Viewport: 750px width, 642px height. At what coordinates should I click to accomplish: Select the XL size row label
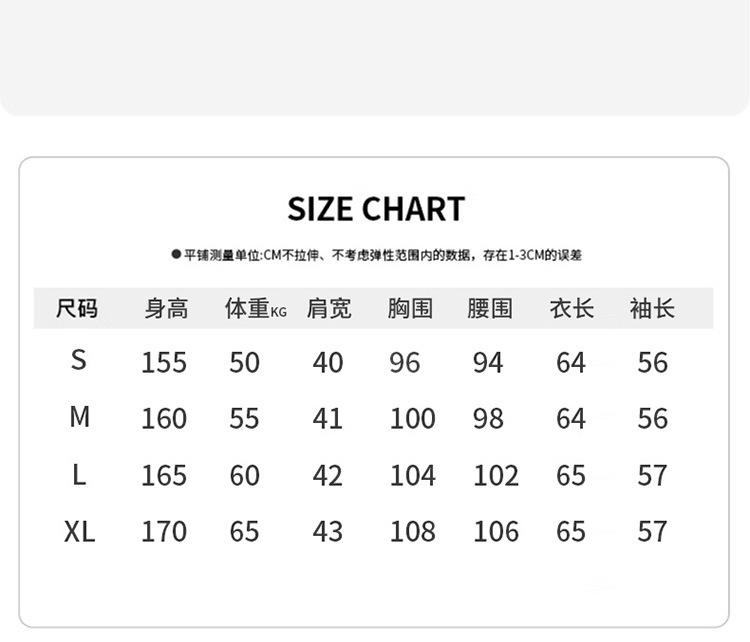79,532
